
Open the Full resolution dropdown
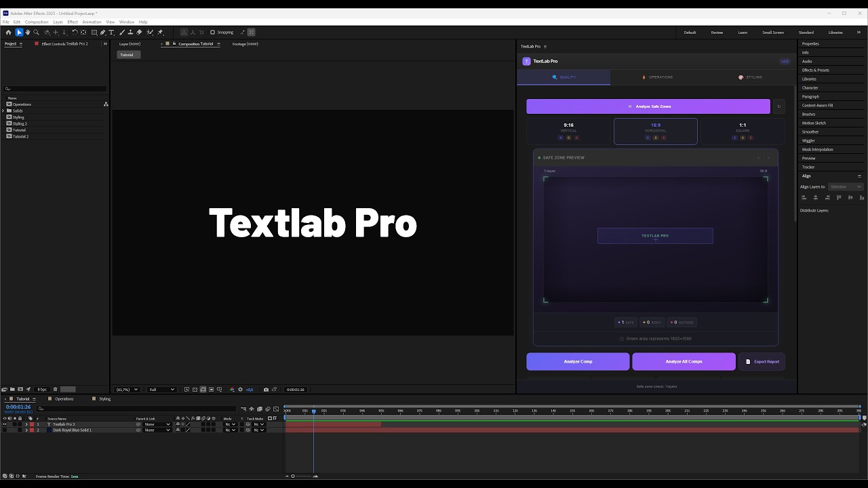162,390
